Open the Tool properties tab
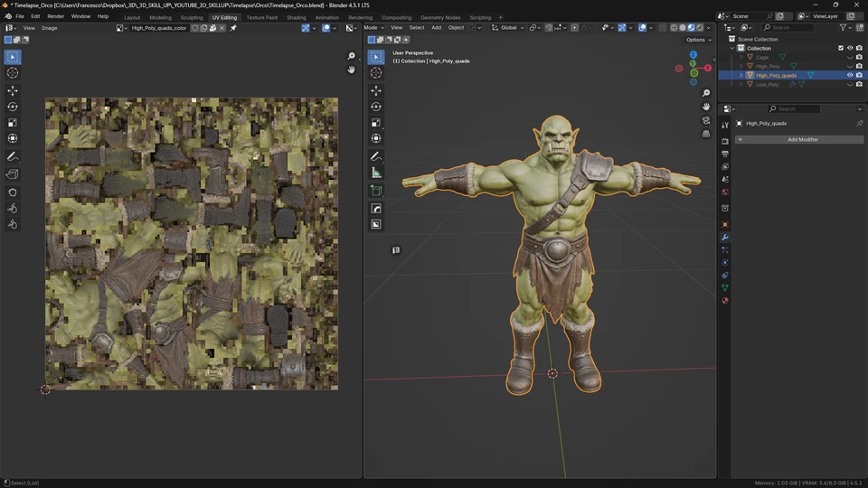The image size is (868, 488). click(724, 126)
